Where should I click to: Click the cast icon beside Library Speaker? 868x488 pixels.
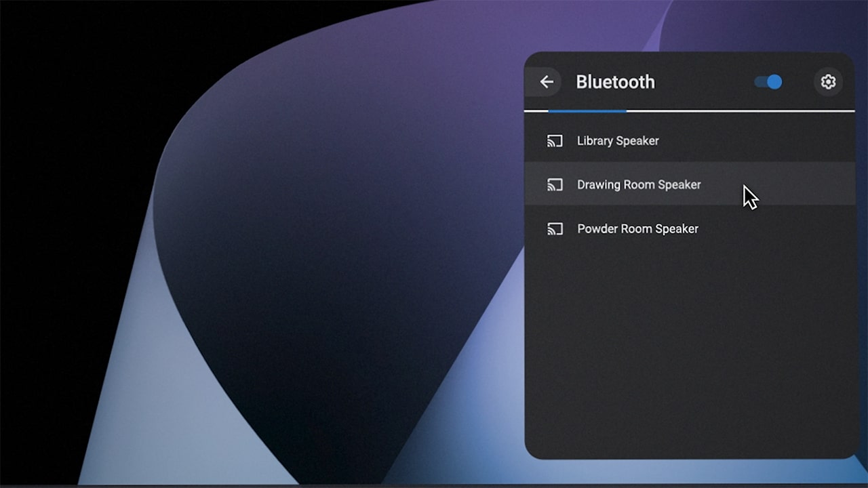pos(555,141)
